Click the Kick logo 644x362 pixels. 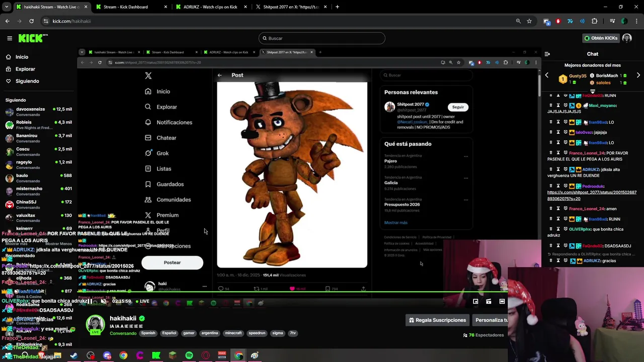click(33, 38)
